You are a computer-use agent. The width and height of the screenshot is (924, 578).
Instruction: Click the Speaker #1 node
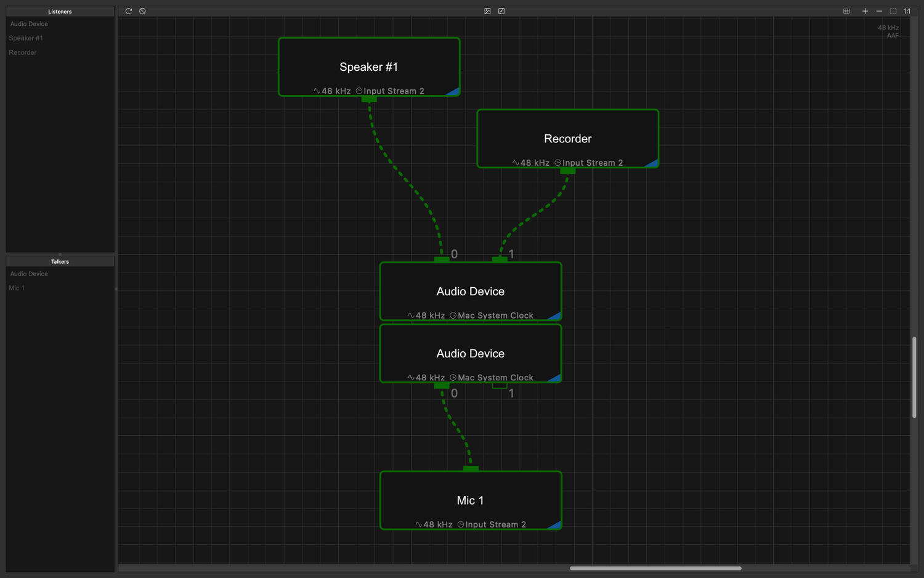(369, 67)
